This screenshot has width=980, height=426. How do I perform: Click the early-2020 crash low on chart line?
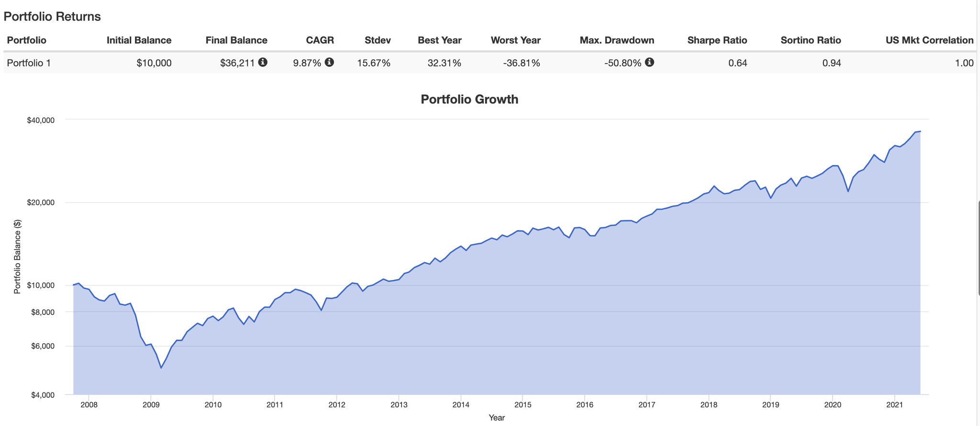(848, 191)
